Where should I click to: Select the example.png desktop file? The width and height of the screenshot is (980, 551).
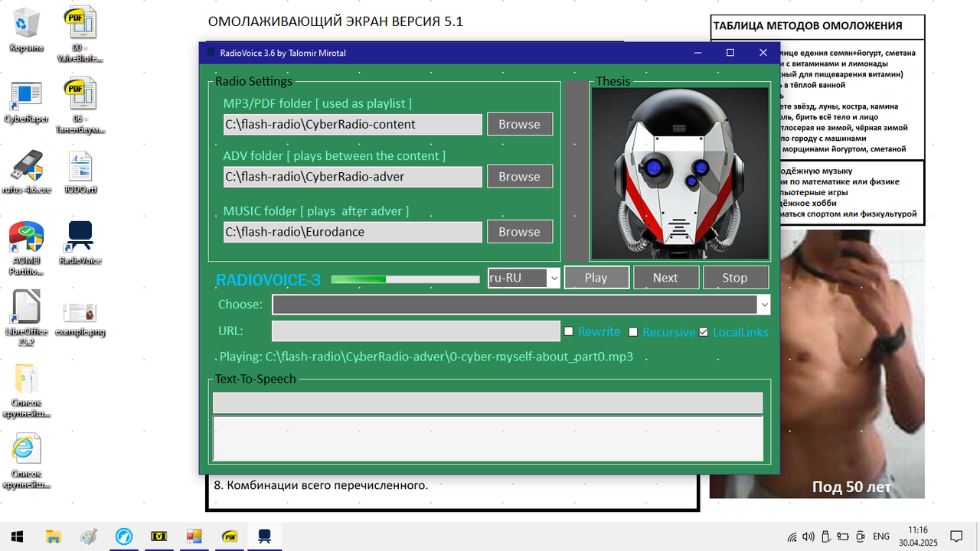point(80,318)
